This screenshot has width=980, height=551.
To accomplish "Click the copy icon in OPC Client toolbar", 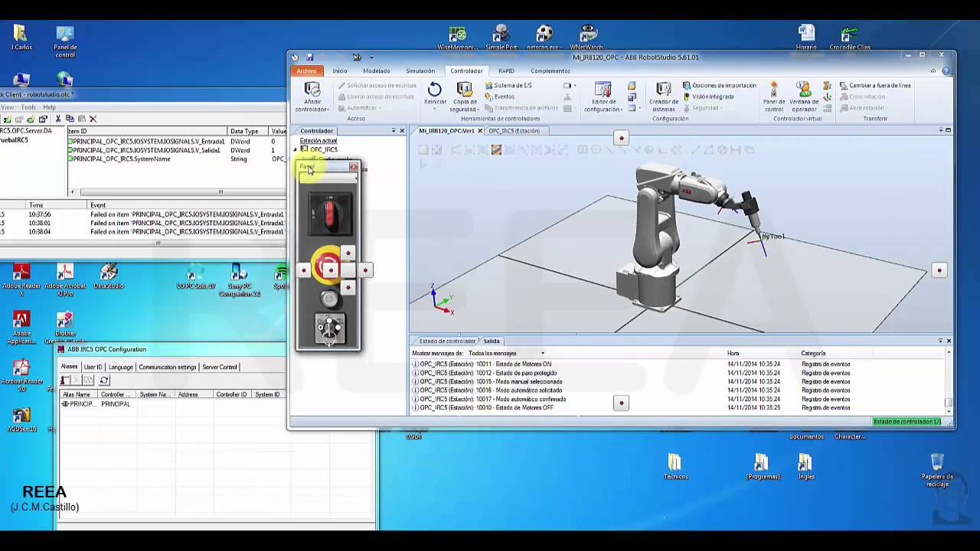I will tap(70, 119).
